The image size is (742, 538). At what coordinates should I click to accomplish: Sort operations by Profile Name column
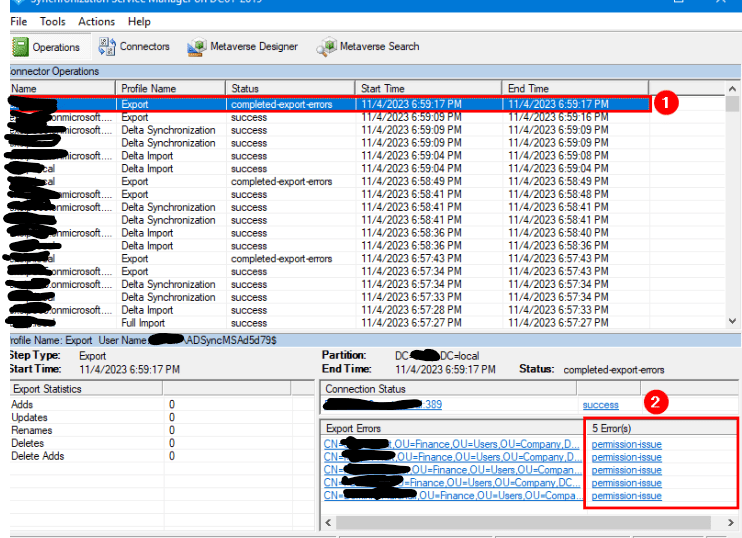[171, 89]
